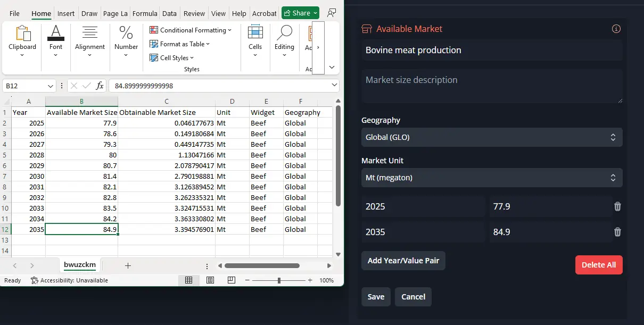
Task: Click the Available Market info icon
Action: tap(616, 29)
